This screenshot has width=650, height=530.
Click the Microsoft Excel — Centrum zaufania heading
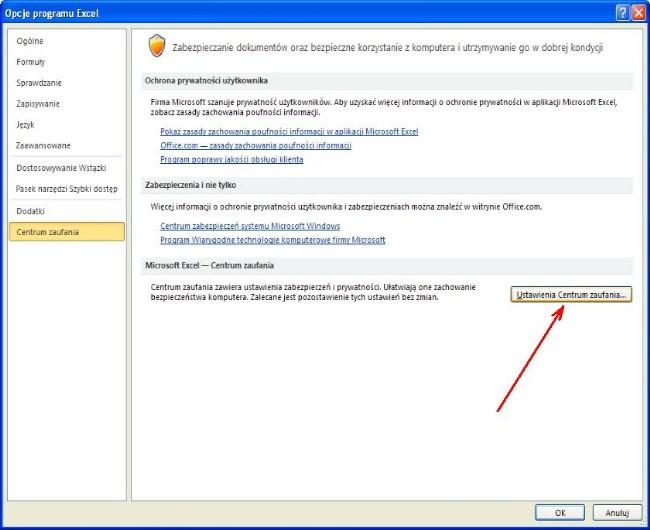point(209,266)
